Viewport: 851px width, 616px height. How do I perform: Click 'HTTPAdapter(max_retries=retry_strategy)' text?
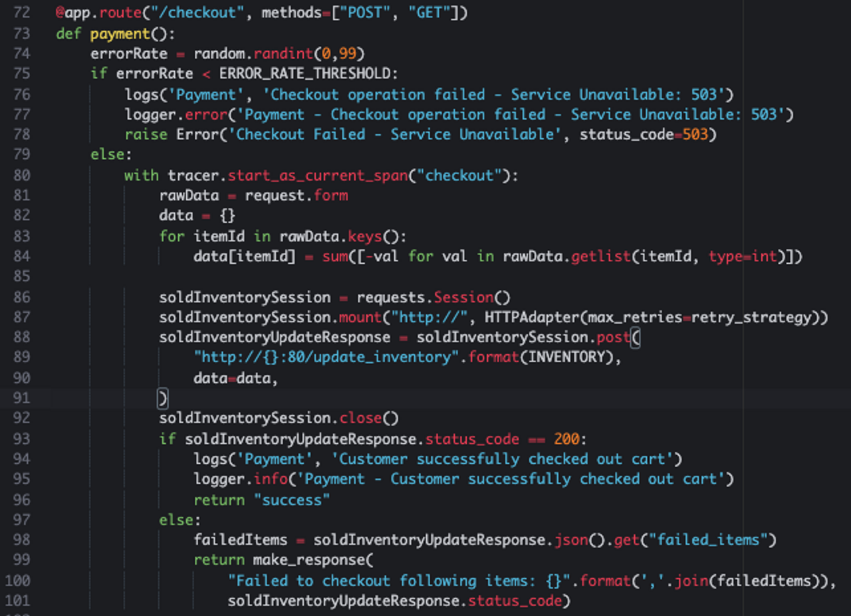[x=652, y=317]
